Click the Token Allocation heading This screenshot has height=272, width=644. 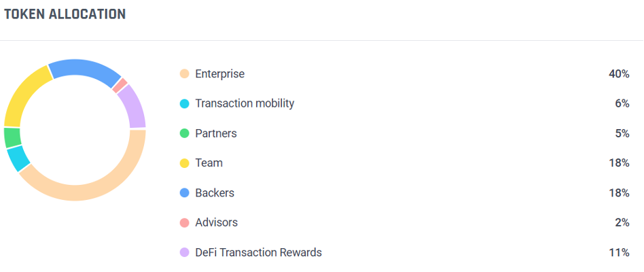click(65, 14)
